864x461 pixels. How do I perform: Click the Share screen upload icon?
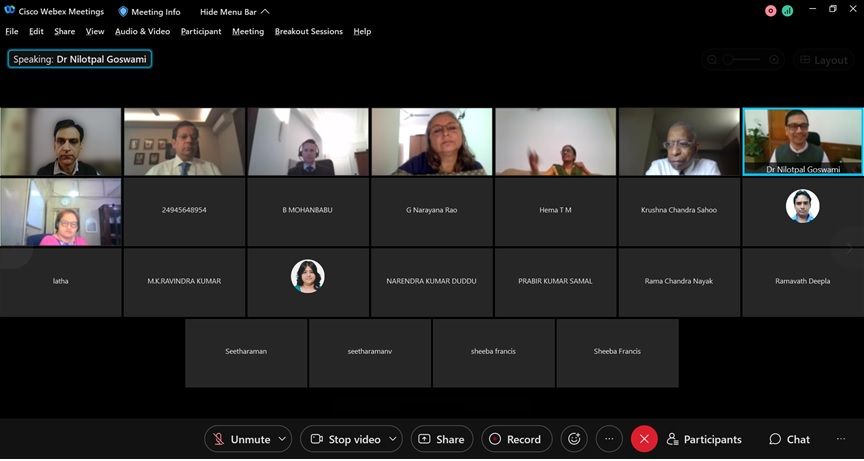(424, 439)
